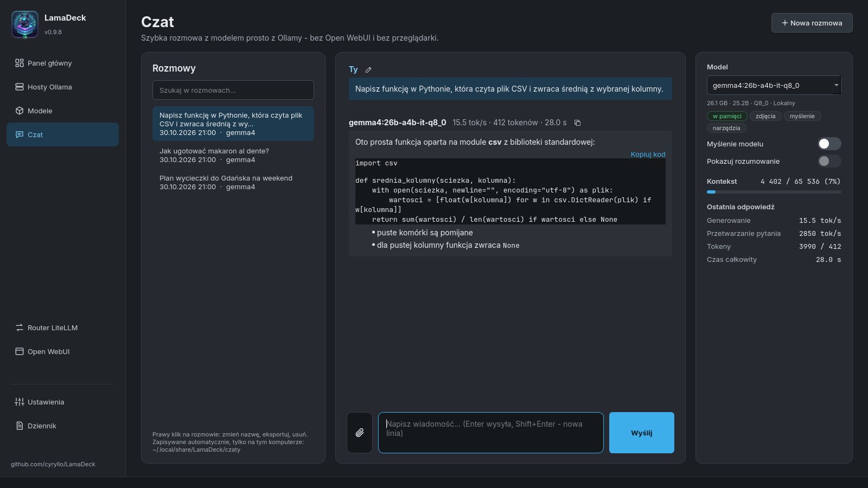Image resolution: width=868 pixels, height=488 pixels.
Task: Click the user message about CSV average
Action: [510, 89]
